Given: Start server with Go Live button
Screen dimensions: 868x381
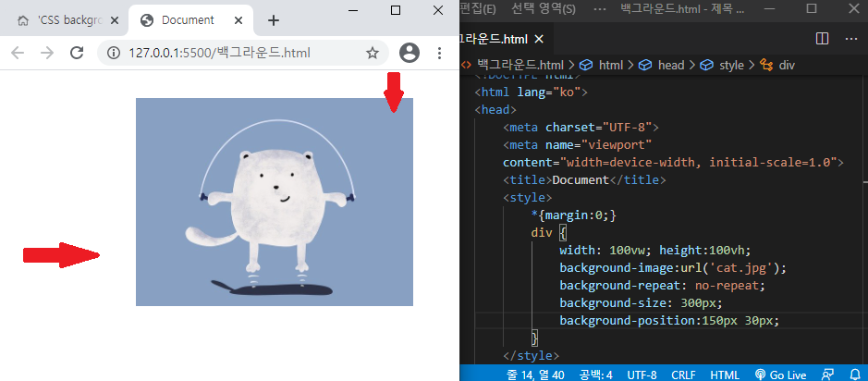Looking at the screenshot, I should point(780,375).
